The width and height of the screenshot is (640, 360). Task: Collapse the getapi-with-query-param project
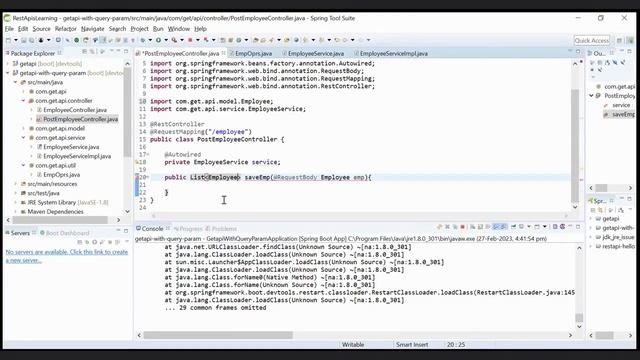[x=7, y=73]
